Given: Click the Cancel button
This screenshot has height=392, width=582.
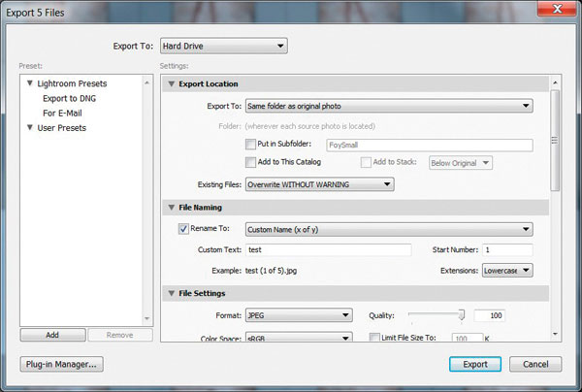Looking at the screenshot, I should (535, 364).
